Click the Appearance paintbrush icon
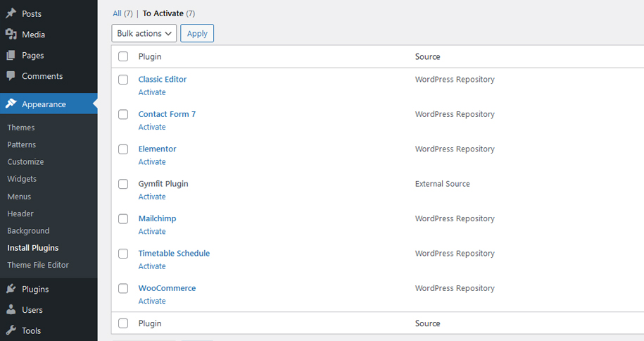This screenshot has width=644, height=341. coord(11,104)
